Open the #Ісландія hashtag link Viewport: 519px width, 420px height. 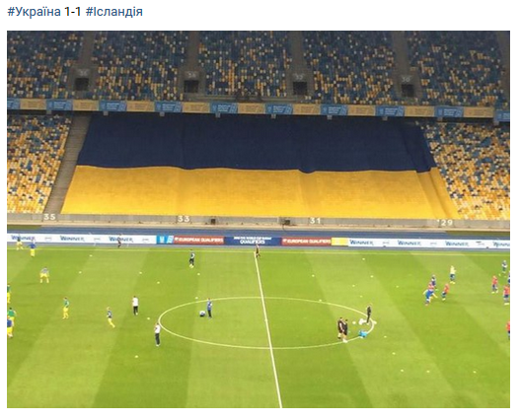(x=114, y=12)
